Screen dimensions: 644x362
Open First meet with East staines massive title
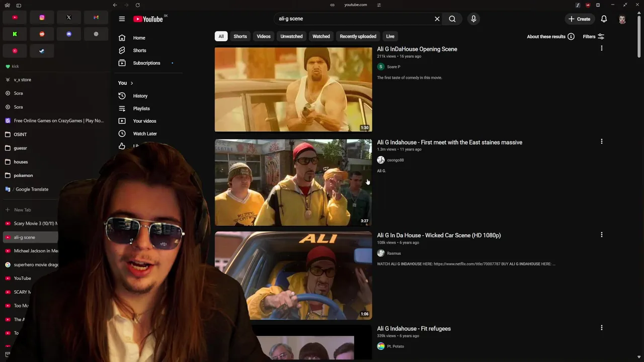[x=449, y=142]
